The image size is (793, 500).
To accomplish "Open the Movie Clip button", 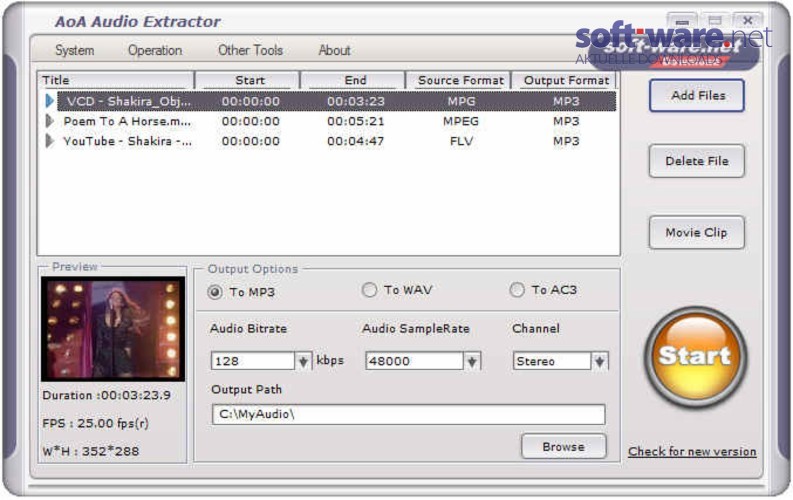I will coord(697,233).
